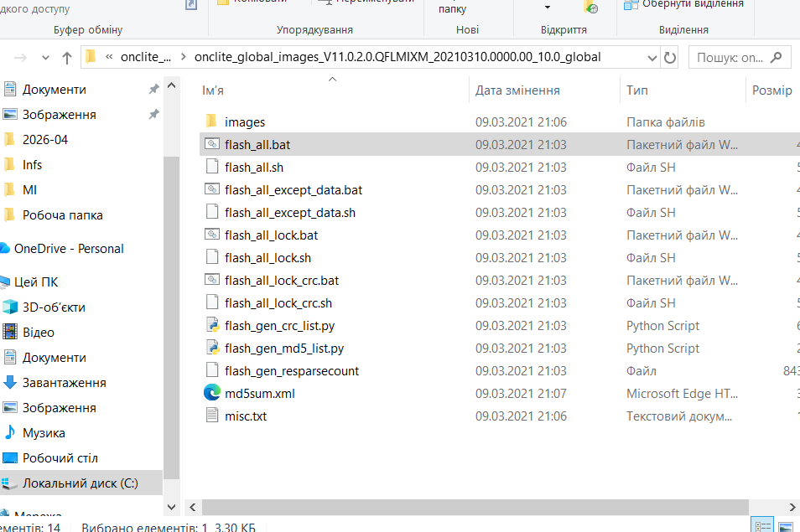Viewport: 800px width, 532px height.
Task: Click the flash_gen_crc_list.py Python icon
Action: click(211, 325)
